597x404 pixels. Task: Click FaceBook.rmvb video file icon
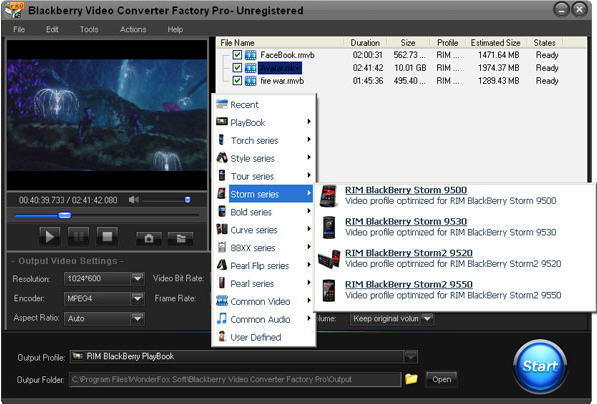click(x=251, y=55)
